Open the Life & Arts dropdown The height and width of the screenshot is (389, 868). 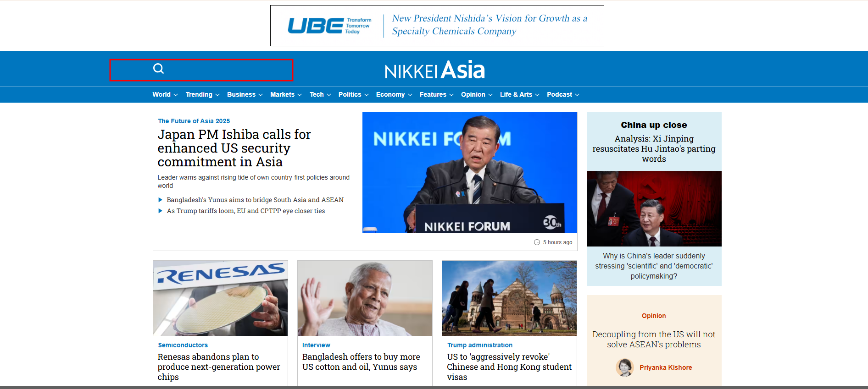point(519,94)
